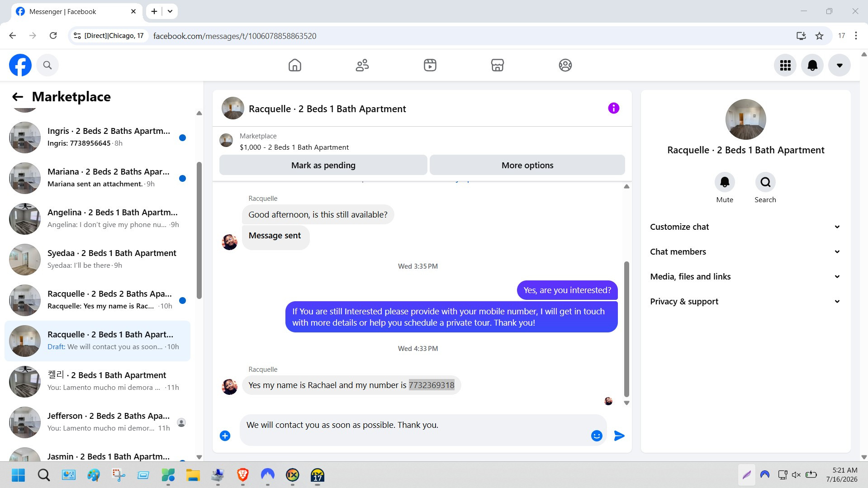Open Racquelle 2 Beds 2 Baths conversation
868x488 pixels.
coord(97,300)
